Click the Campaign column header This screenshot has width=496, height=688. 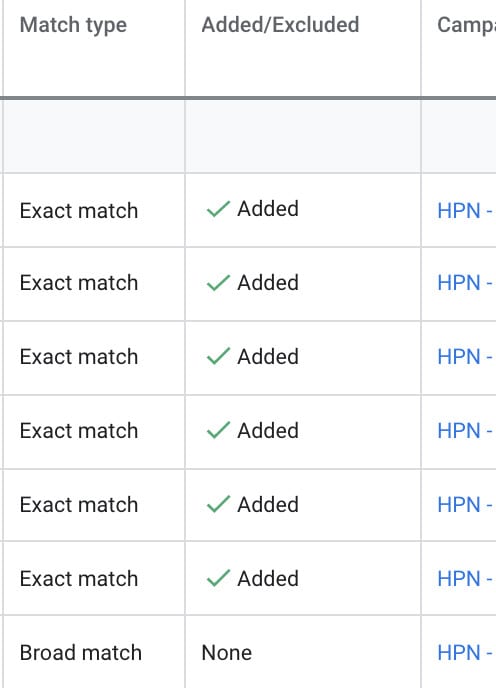coord(467,25)
